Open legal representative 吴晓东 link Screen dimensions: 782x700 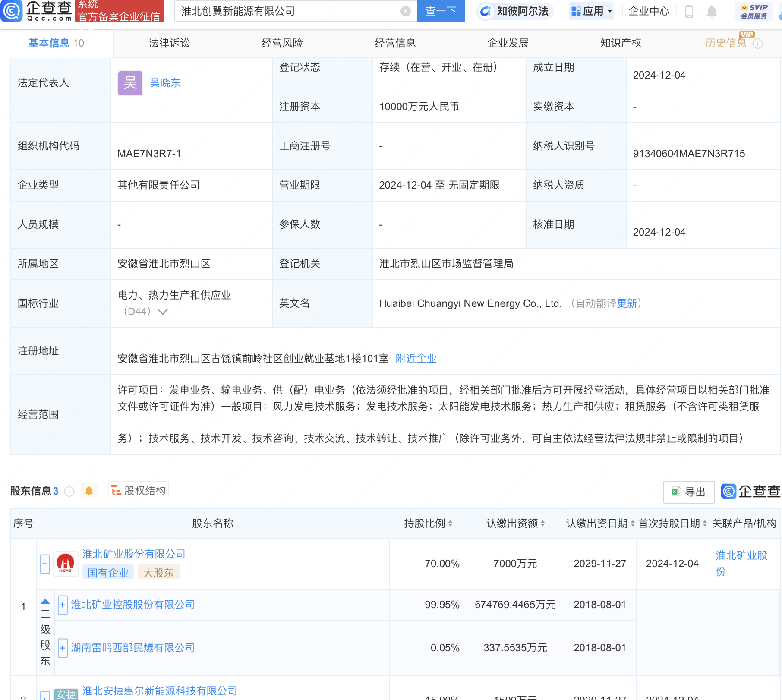165,83
